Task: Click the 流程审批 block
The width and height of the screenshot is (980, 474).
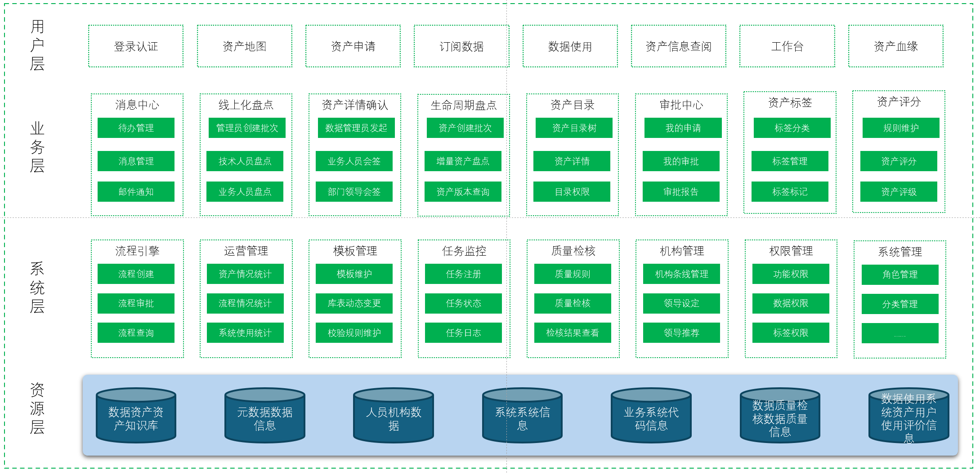Action: click(136, 303)
